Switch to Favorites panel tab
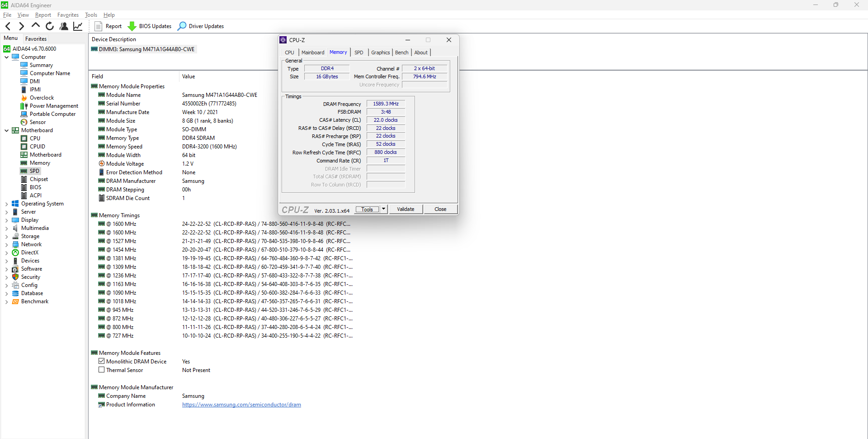This screenshot has width=868, height=439. pos(36,39)
